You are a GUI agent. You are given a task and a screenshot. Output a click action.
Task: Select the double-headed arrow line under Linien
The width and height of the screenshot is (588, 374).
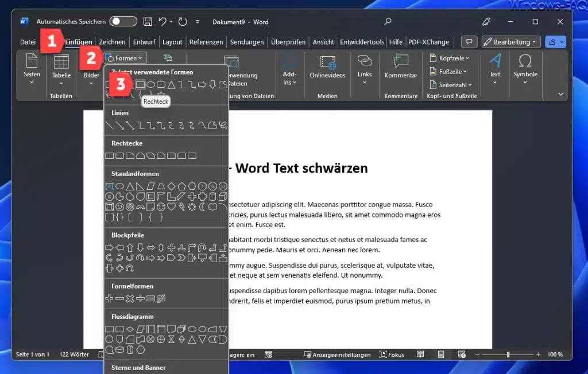(130, 125)
